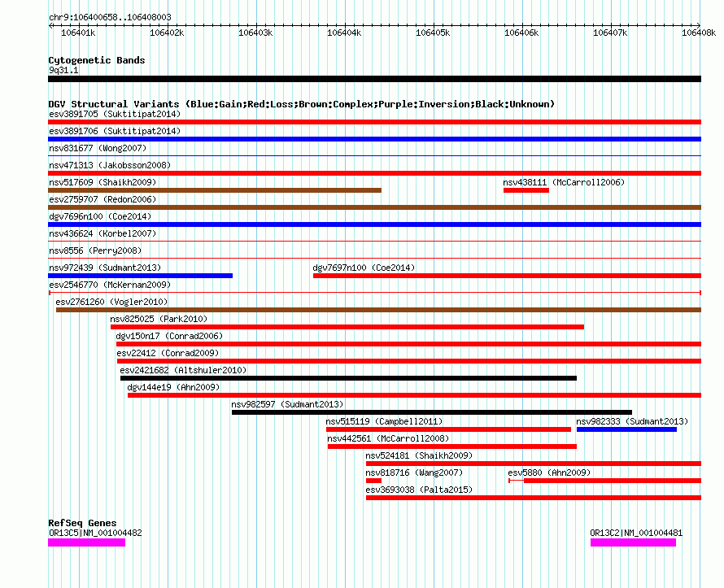This screenshot has height=588, width=724.
Task: Click nsv436624 (Korbel2007) label
Action: tap(102, 233)
